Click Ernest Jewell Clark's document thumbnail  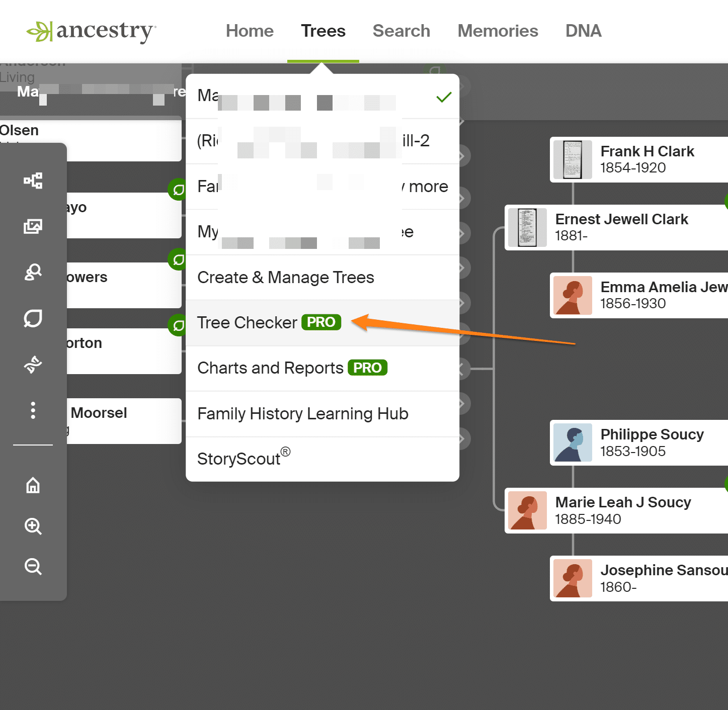527,227
